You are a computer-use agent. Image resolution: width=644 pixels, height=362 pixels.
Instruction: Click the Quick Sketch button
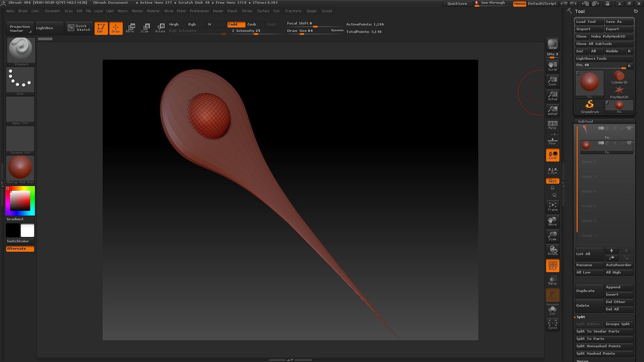(x=79, y=28)
